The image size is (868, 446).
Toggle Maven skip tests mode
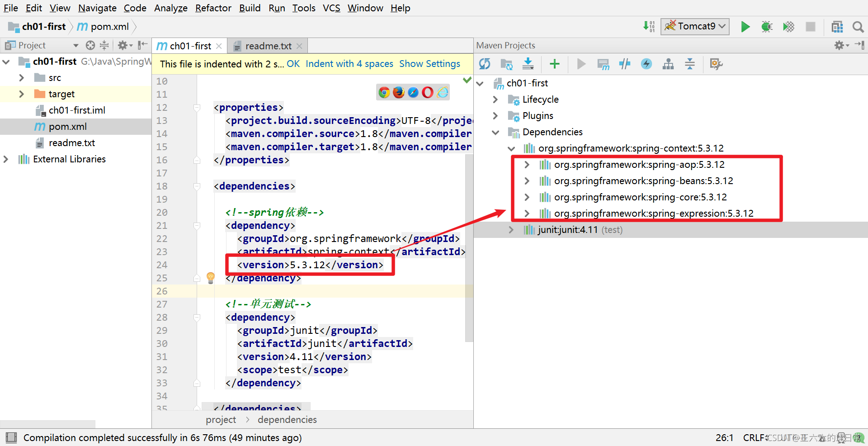click(646, 64)
